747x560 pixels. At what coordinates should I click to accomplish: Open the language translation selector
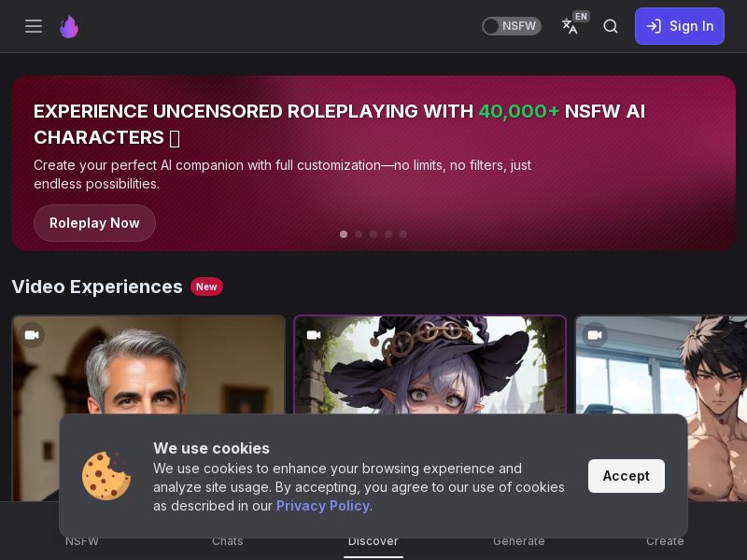571,26
